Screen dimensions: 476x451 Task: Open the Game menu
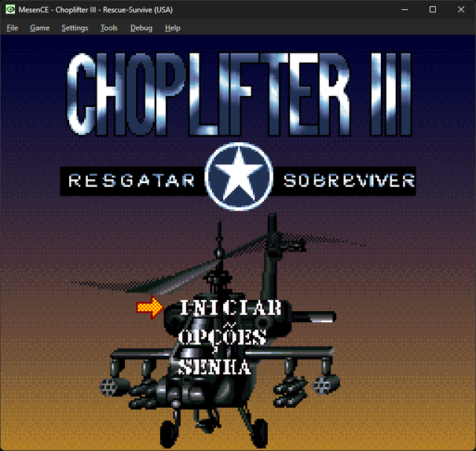click(x=39, y=28)
